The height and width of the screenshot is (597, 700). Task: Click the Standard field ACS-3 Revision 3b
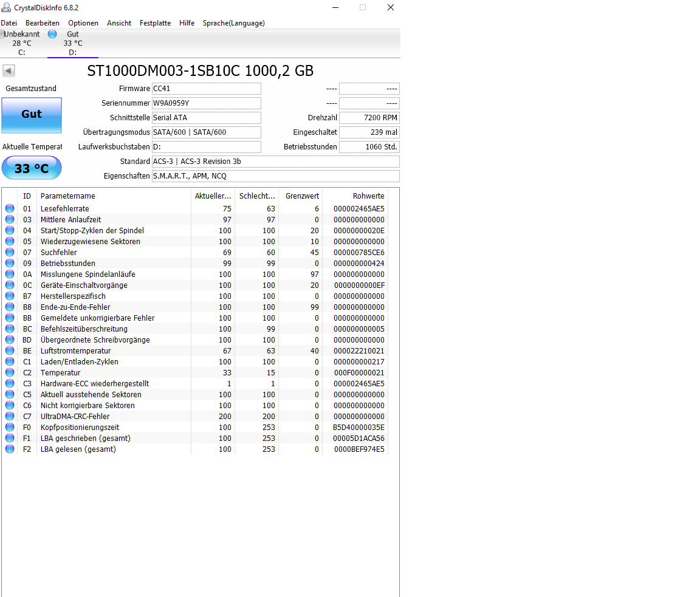click(275, 162)
